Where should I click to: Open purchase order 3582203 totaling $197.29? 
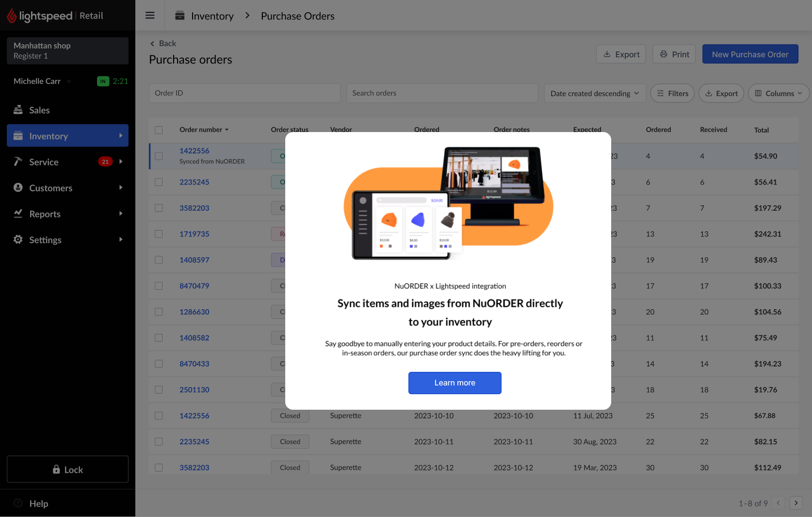coord(194,208)
